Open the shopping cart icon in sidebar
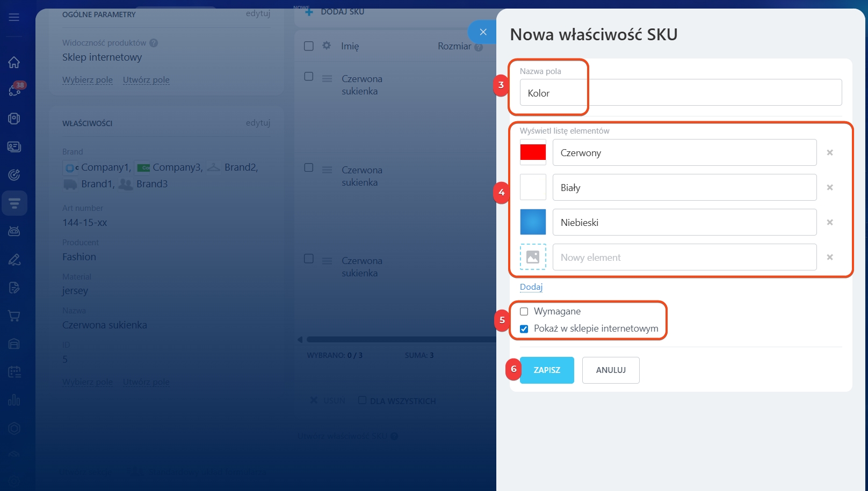This screenshot has width=868, height=491. pos(14,316)
